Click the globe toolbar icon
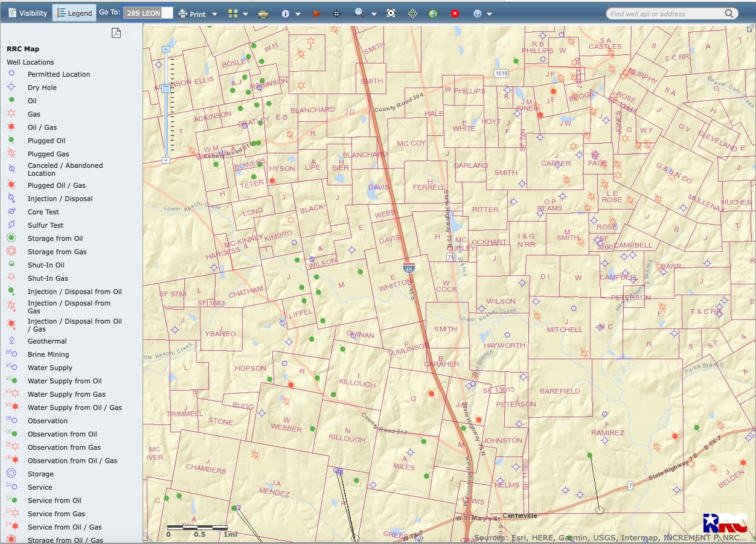This screenshot has width=756, height=544. (433, 13)
